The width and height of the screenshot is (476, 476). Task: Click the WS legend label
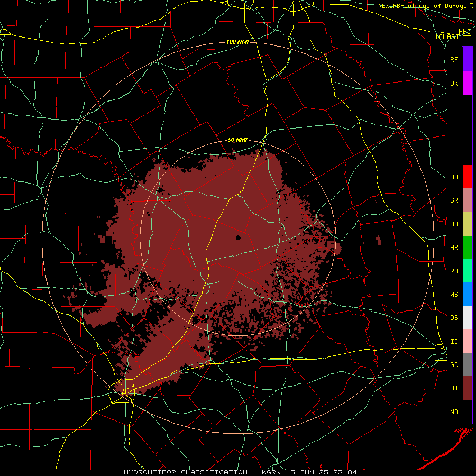454,295
